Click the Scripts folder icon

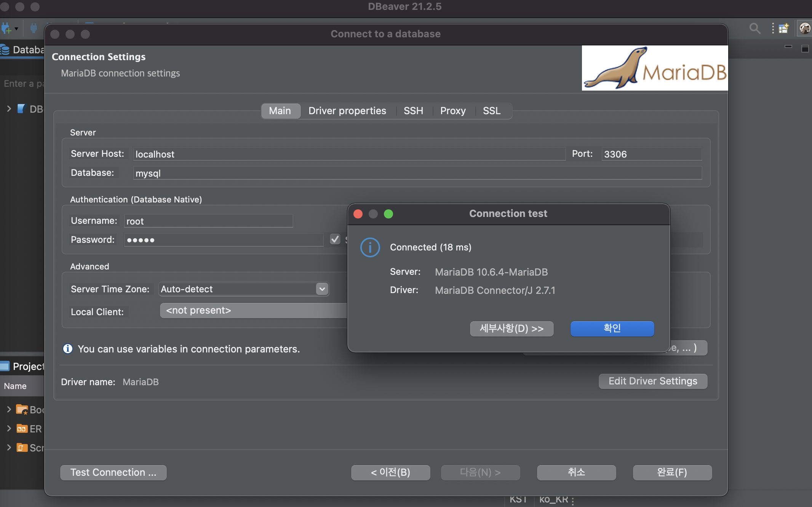point(22,448)
